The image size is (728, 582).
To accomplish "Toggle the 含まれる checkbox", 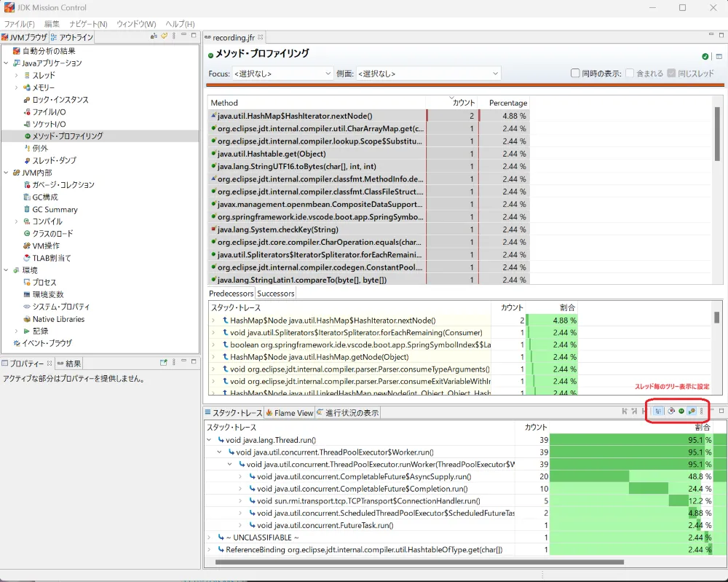I will pos(630,73).
